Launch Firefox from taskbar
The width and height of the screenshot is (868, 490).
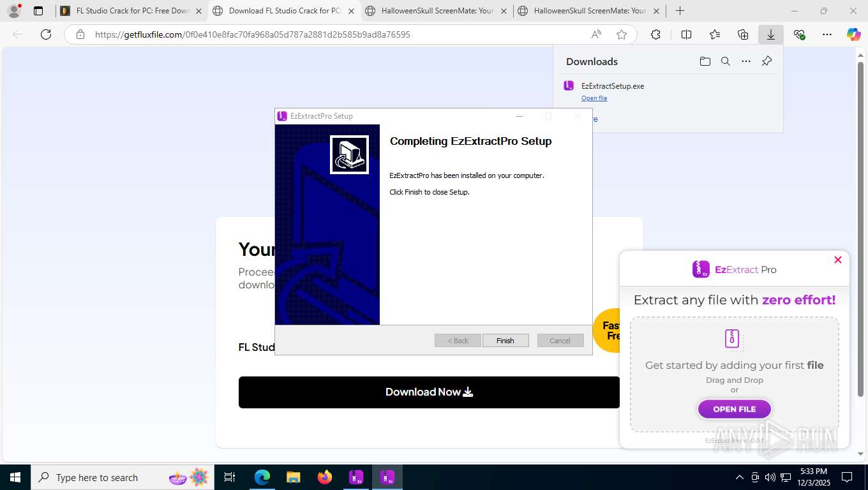[x=325, y=477]
